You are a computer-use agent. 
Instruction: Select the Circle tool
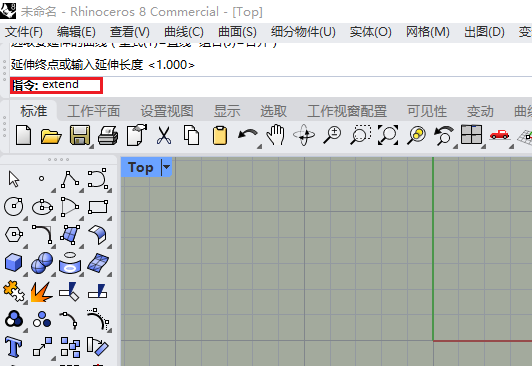click(14, 206)
